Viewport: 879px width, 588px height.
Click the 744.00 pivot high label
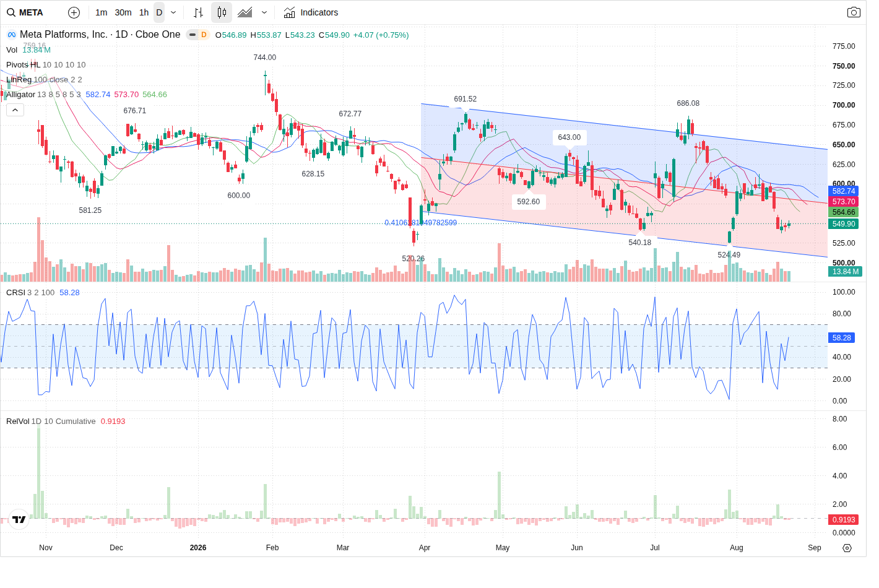coord(265,58)
